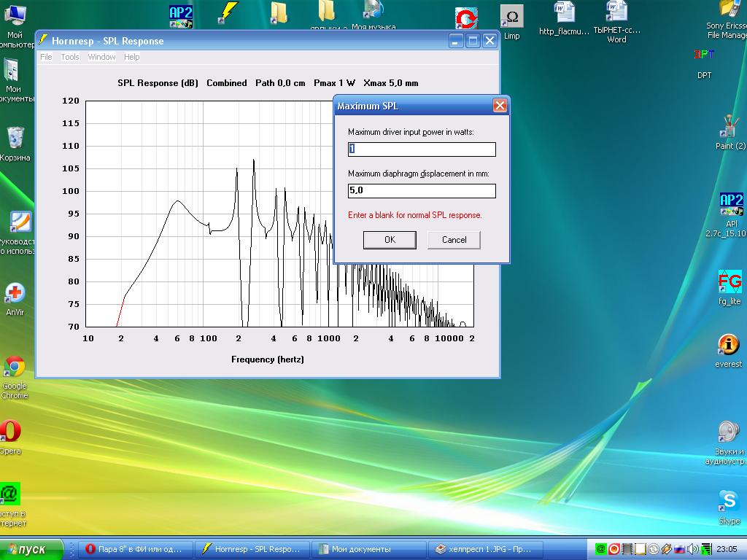Viewport: 747px width, 560px height.
Task: Open the green internet access desktop icon
Action: [12, 505]
